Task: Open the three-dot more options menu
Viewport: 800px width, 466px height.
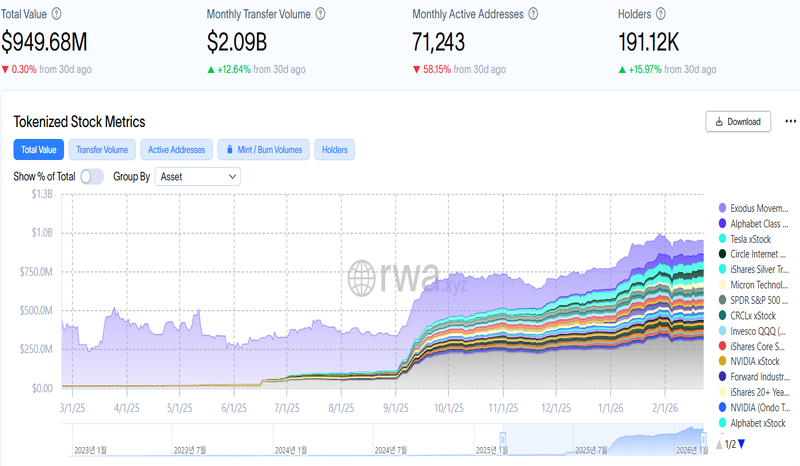Action: [x=791, y=122]
